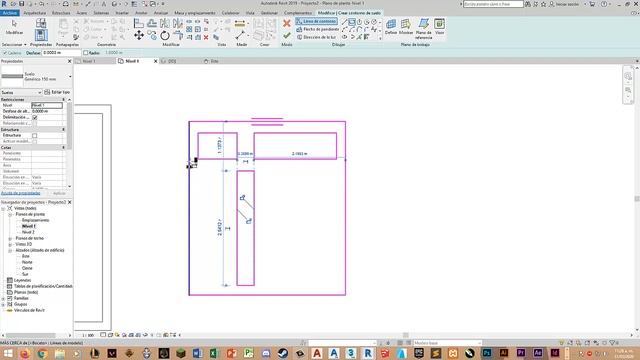Screen dimensions: 640x360
Task: Open Ayuda de propiedades link
Action: coord(20,193)
